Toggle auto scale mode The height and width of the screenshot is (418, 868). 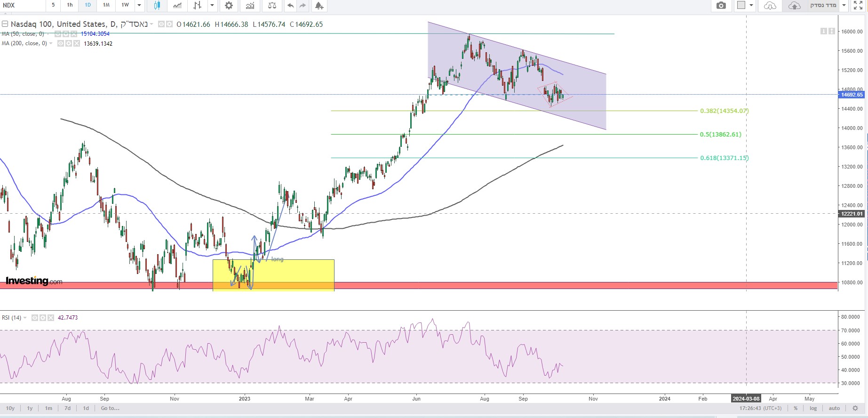pyautogui.click(x=834, y=408)
